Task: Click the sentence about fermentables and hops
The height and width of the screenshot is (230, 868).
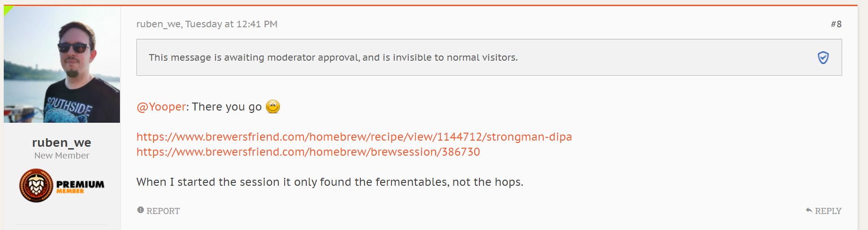Action: tap(329, 182)
